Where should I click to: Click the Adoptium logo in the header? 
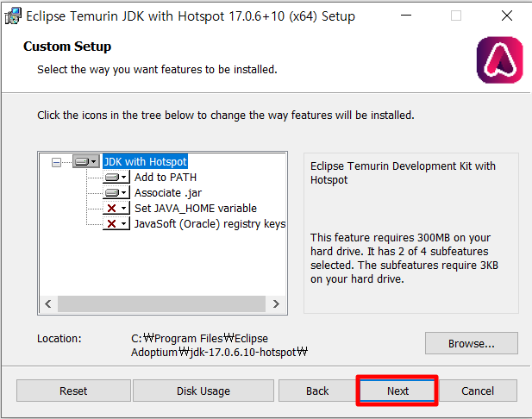[x=499, y=59]
